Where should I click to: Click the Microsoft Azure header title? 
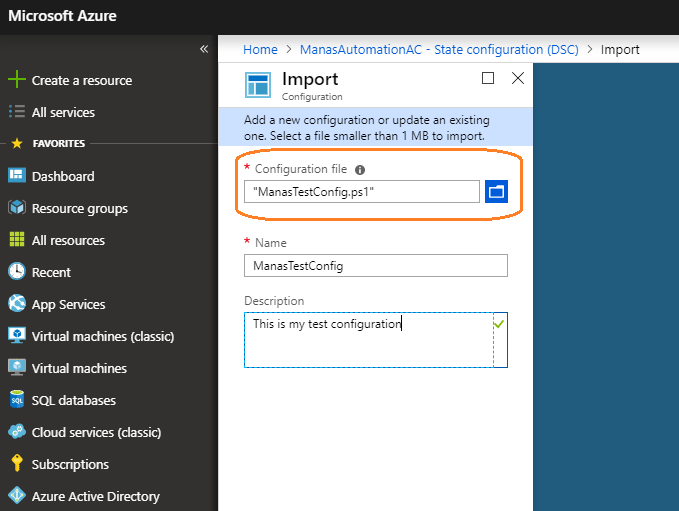coord(62,16)
